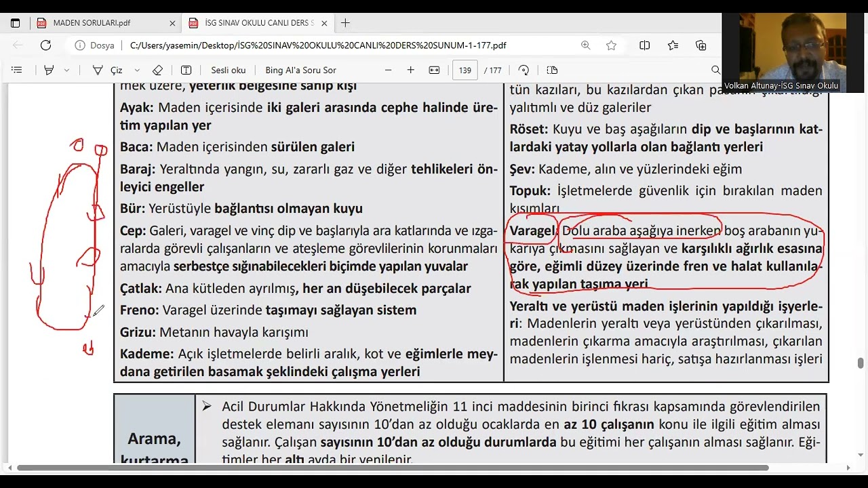Open browser collections
Viewport: 868px width, 488px height.
coord(701,45)
